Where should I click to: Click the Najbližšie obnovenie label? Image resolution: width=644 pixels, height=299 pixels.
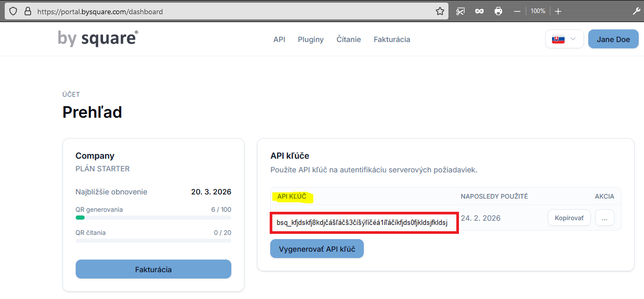[111, 192]
